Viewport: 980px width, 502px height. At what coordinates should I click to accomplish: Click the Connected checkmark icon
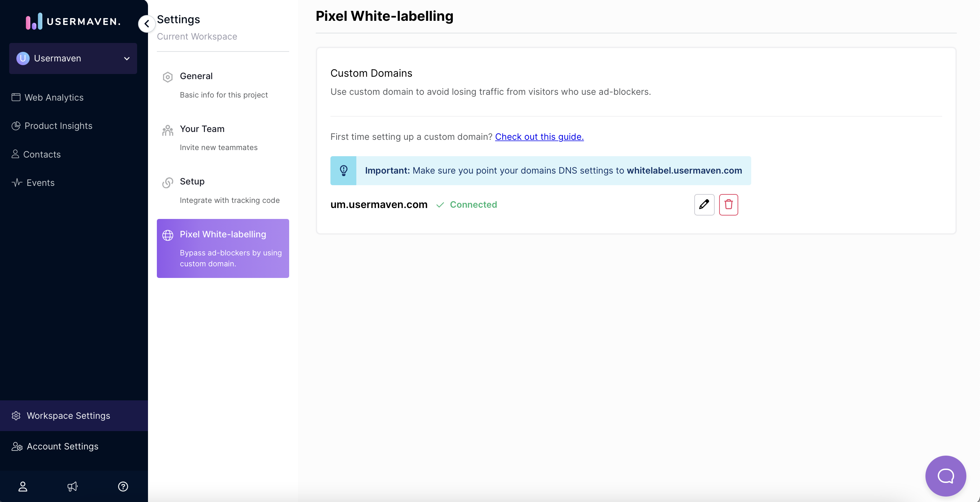(x=440, y=205)
